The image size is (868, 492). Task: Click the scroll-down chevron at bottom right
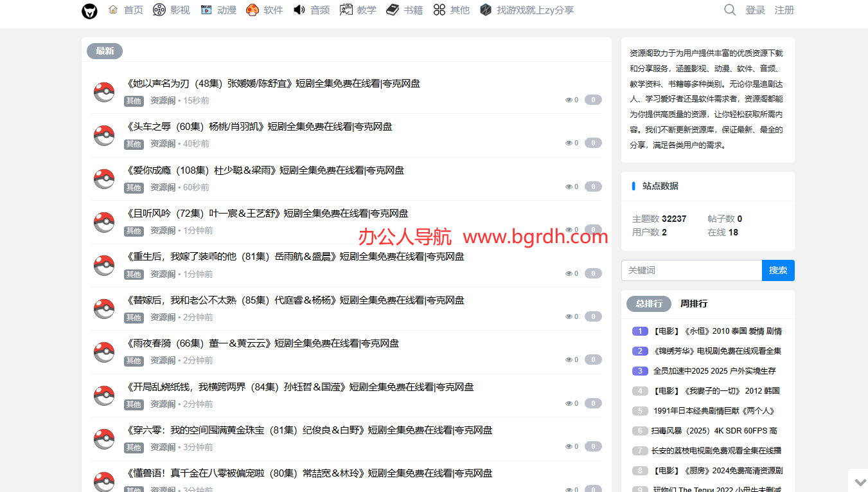pyautogui.click(x=859, y=482)
